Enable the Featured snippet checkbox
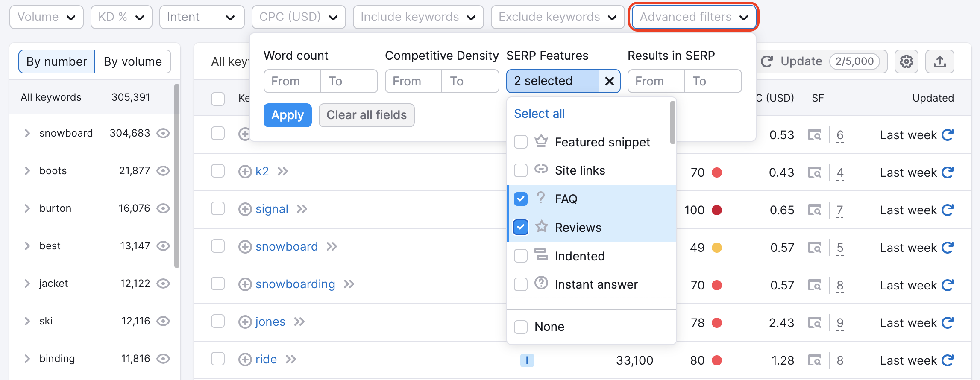Screen dimensions: 980x380 (521, 142)
